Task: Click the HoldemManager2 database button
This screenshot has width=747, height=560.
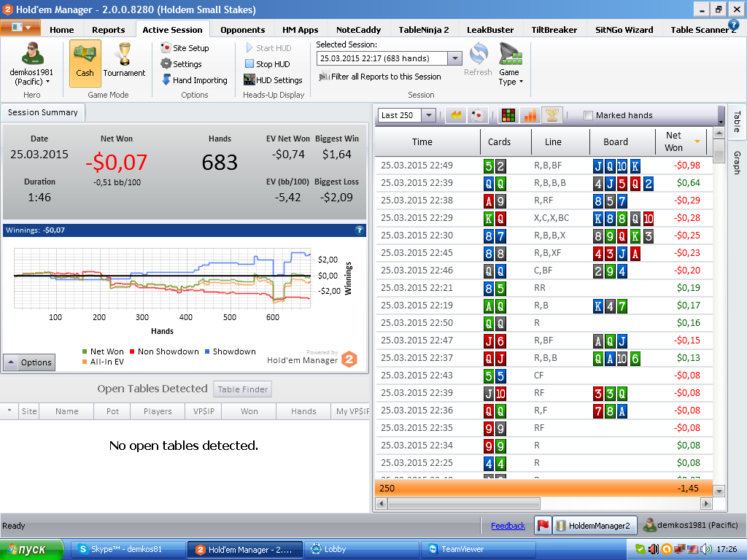Action: click(595, 525)
